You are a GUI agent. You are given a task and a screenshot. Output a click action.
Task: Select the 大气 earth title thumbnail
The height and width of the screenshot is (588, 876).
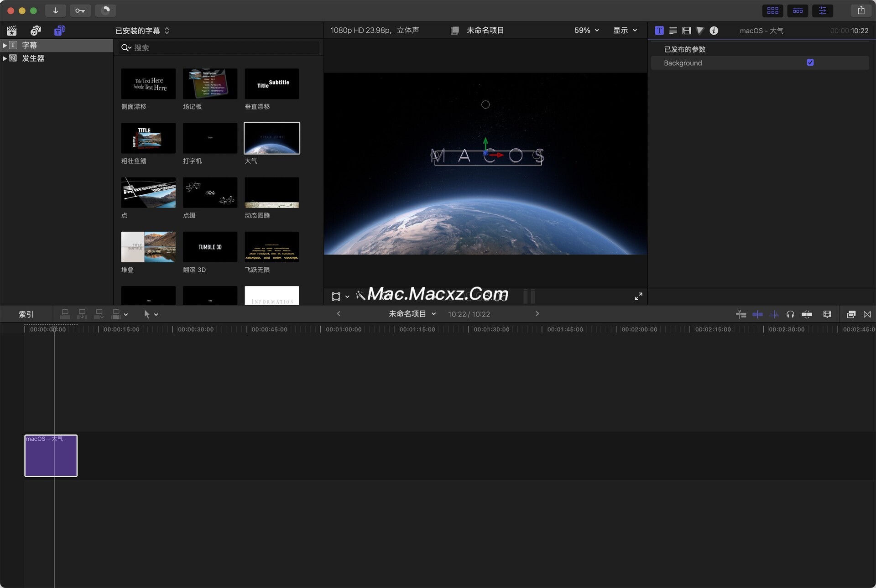point(272,138)
